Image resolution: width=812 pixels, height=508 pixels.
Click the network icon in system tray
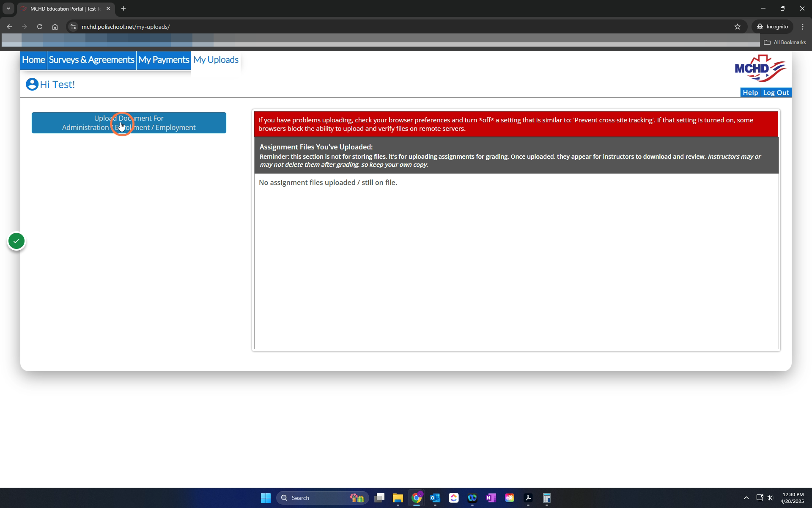(760, 498)
